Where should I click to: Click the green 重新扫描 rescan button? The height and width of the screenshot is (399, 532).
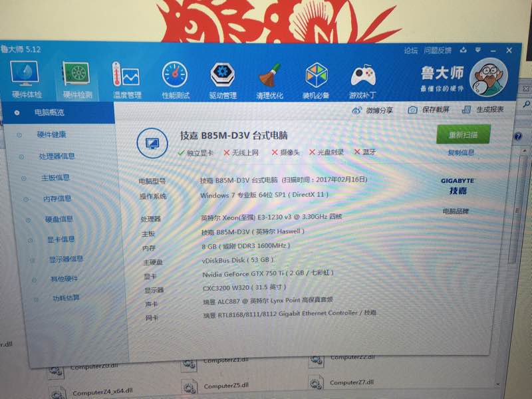tap(463, 134)
